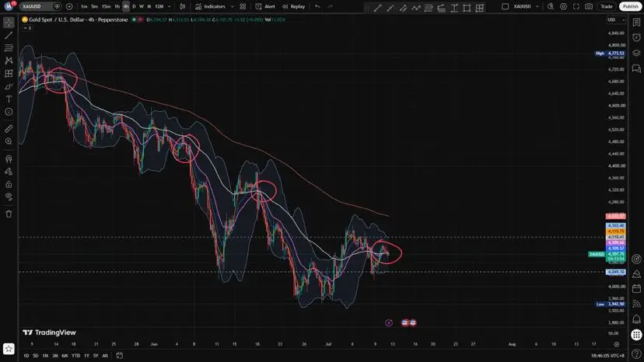Click the Publish button
The height and width of the screenshot is (362, 644).
(631, 6)
